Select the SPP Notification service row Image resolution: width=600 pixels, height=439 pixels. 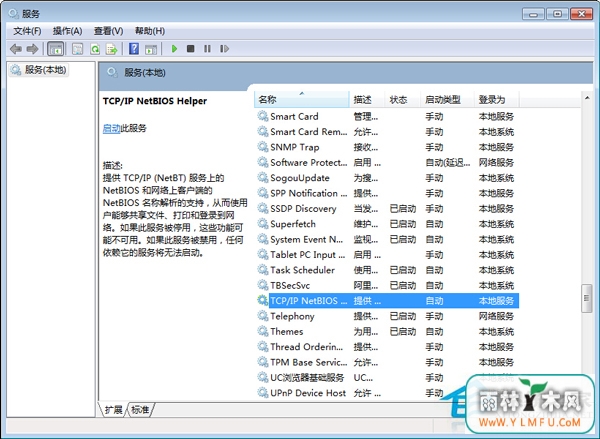pyautogui.click(x=386, y=193)
